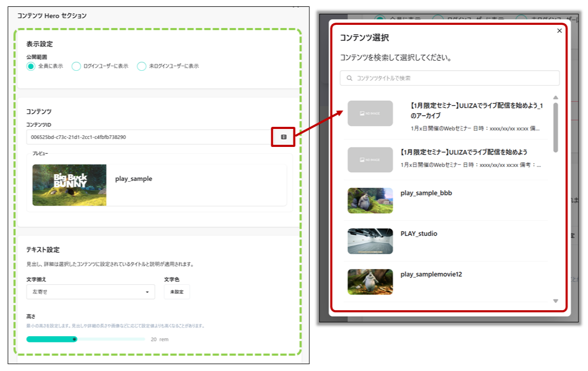
Task: Click the search magnifier icon in コンテンツ選択
Action: click(350, 78)
